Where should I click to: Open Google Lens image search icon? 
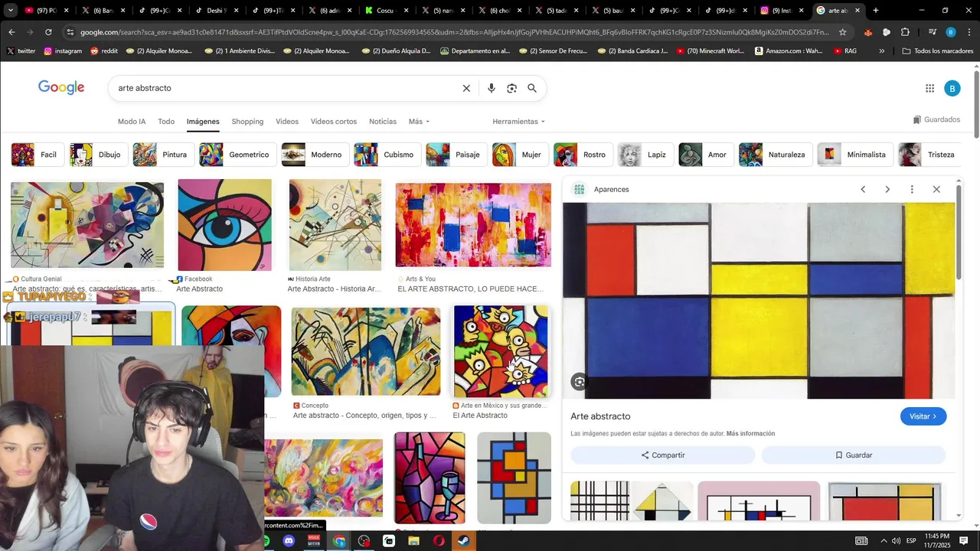(511, 88)
